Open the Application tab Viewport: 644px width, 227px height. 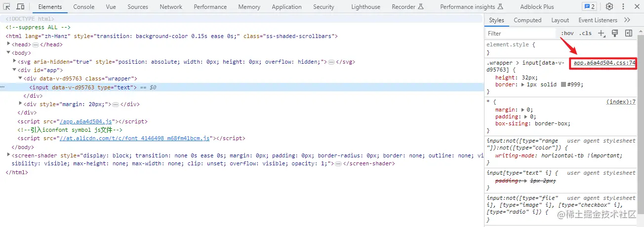286,7
